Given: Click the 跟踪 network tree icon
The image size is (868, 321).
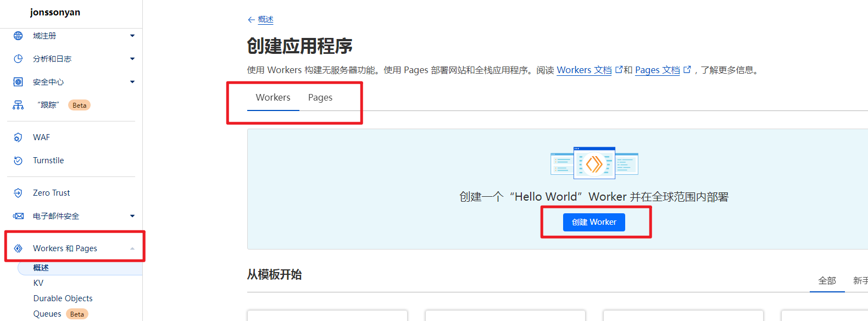Looking at the screenshot, I should coord(18,105).
